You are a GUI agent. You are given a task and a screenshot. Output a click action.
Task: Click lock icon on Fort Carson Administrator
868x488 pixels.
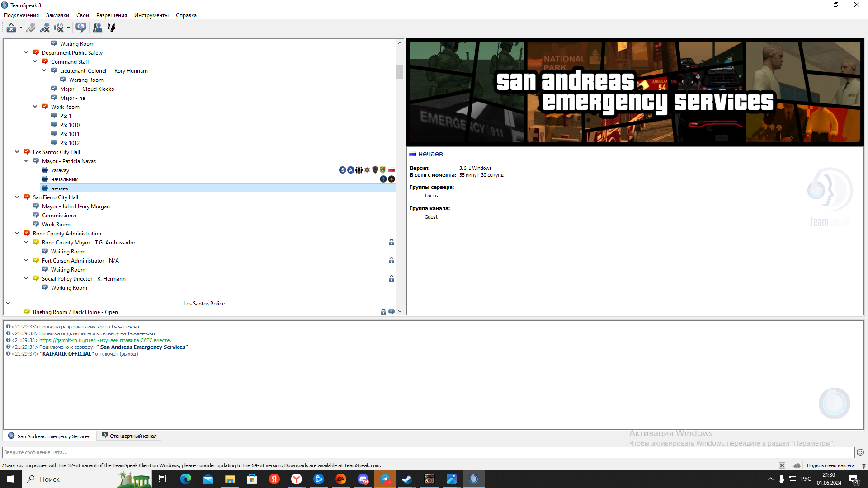391,261
